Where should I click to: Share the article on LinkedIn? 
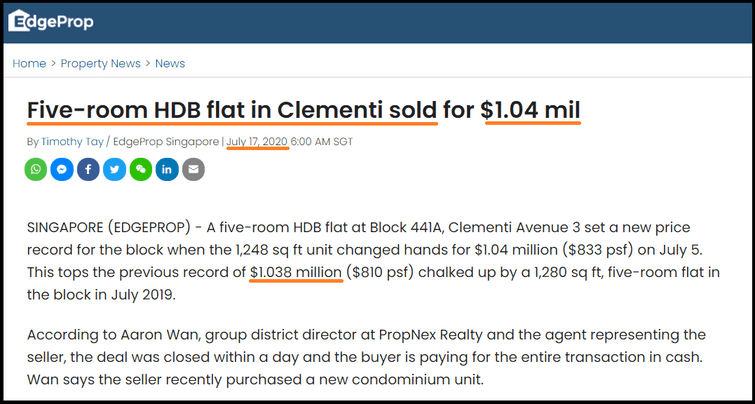[167, 170]
